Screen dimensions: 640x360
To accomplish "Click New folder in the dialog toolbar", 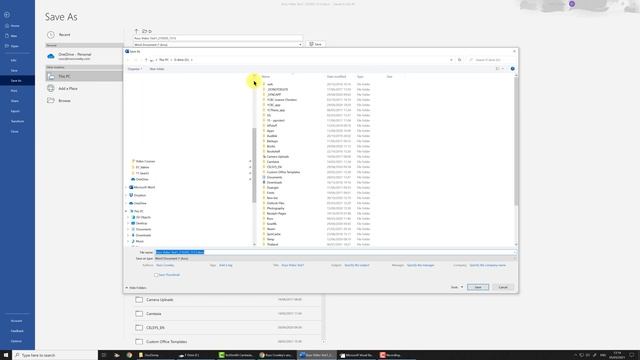I will click(x=157, y=69).
